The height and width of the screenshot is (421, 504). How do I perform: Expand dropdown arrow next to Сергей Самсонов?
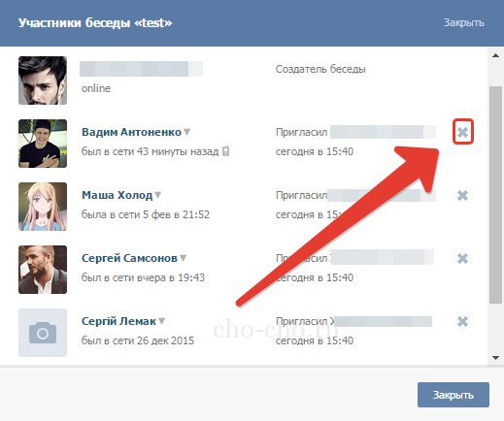coord(183,258)
